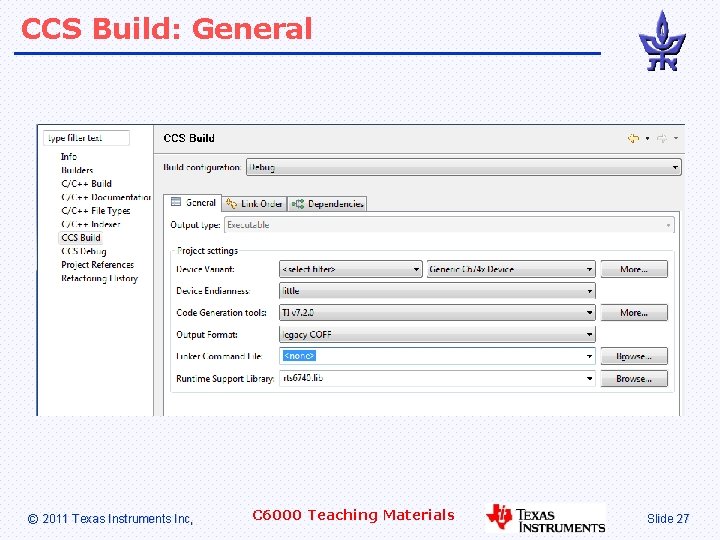
Task: Open Code Generation tools TI v7.2.0 dropdown
Action: pyautogui.click(x=437, y=313)
